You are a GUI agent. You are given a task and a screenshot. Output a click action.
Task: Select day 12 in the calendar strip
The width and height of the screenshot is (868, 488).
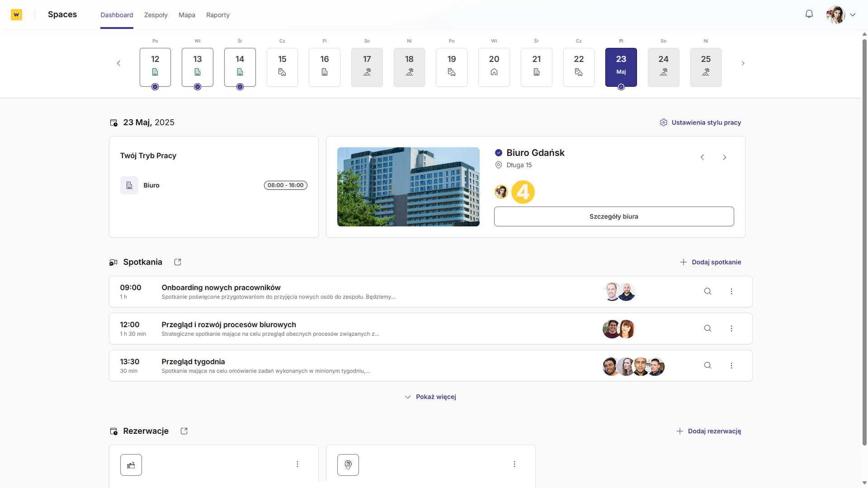click(155, 67)
